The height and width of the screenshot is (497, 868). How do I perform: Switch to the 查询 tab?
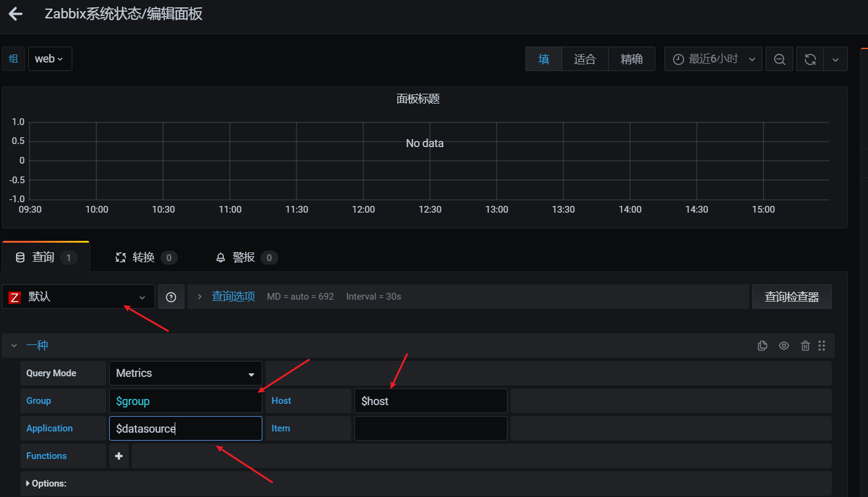46,257
